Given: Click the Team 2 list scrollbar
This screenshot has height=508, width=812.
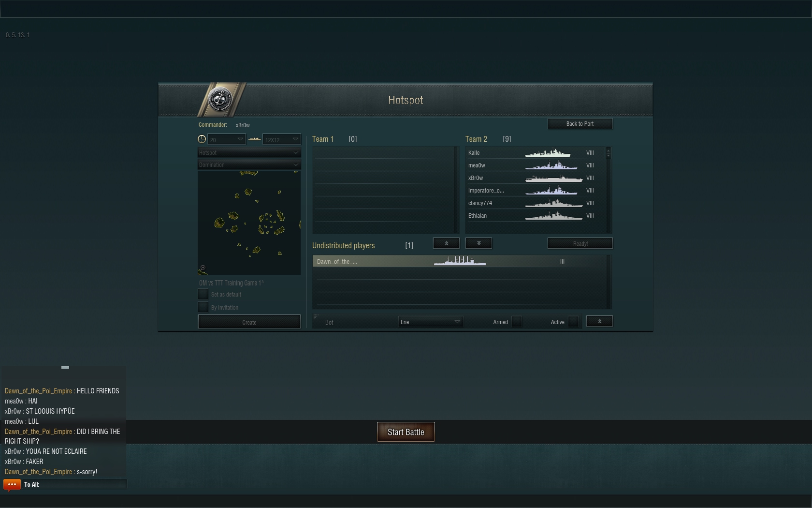Looking at the screenshot, I should click(x=609, y=190).
